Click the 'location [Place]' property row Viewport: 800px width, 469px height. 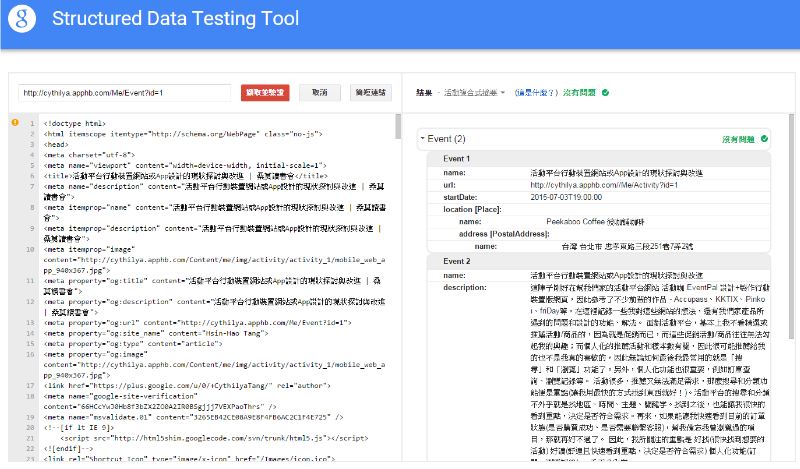pyautogui.click(x=474, y=209)
